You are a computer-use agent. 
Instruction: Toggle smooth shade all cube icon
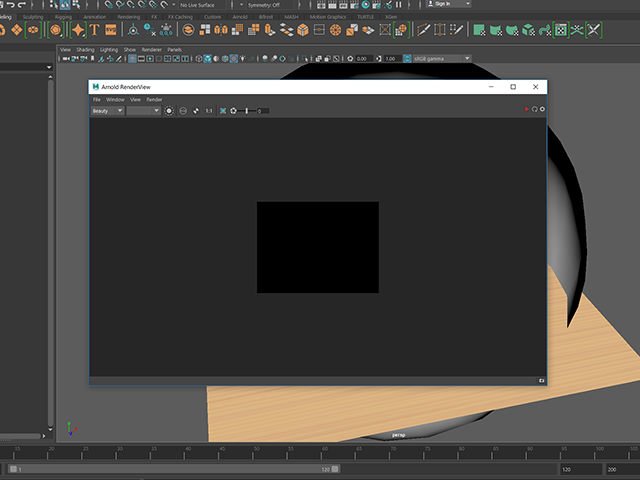(x=207, y=59)
